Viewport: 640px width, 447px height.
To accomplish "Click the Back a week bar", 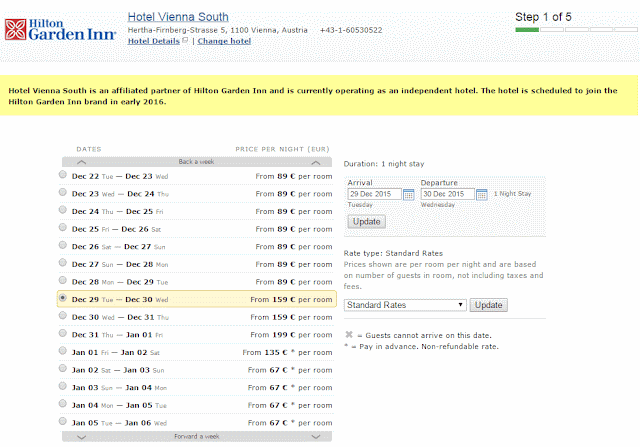I will [197, 162].
